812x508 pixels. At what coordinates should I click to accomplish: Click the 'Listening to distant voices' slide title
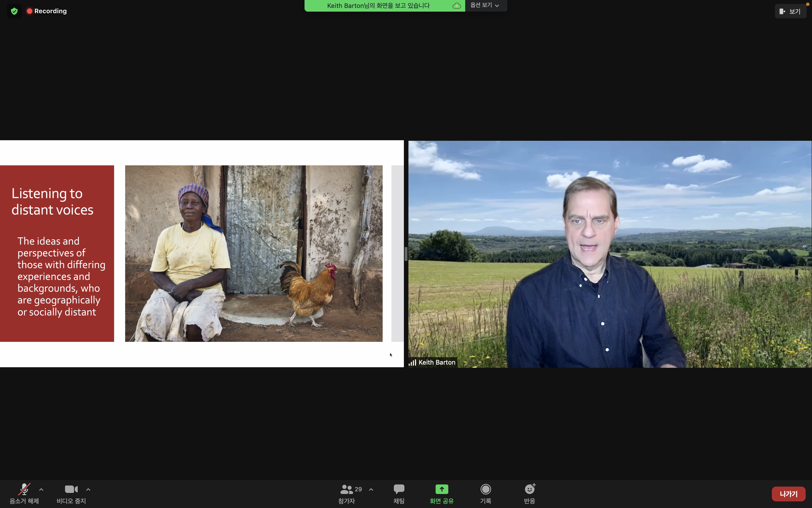52,201
